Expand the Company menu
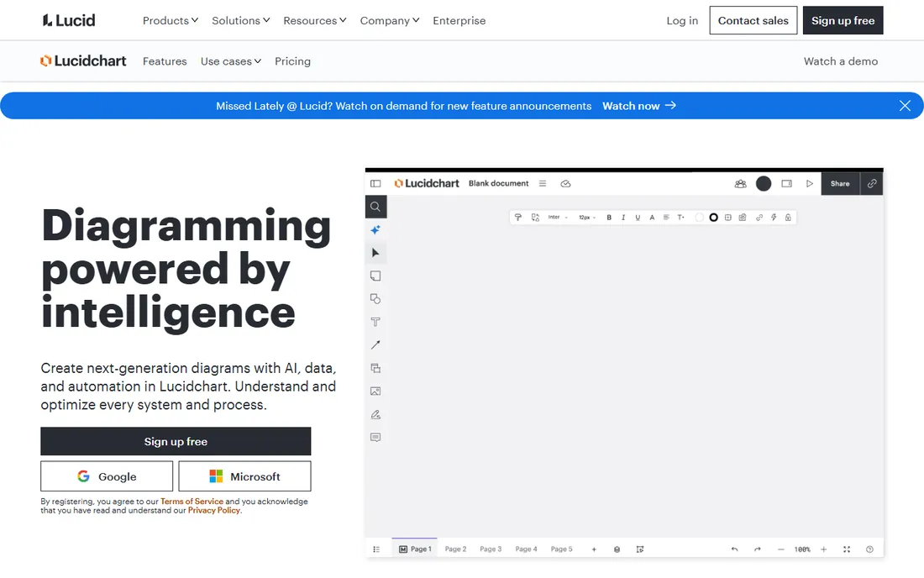The image size is (924, 578). 390,21
